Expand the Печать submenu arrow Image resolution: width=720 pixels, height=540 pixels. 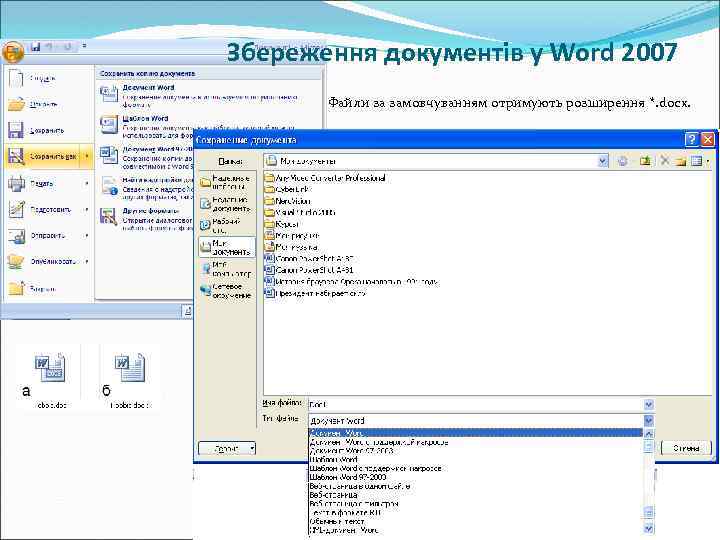87,183
